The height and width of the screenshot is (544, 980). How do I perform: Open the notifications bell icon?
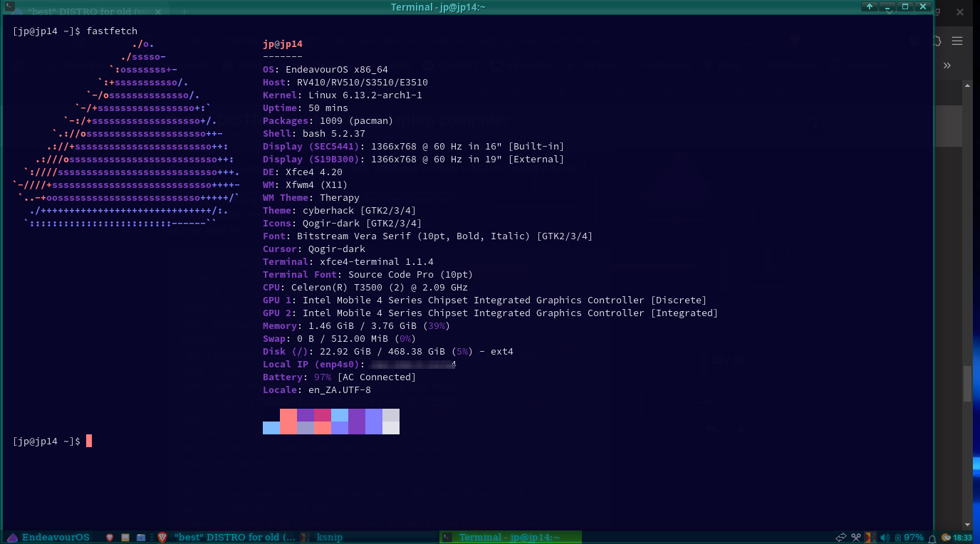pyautogui.click(x=932, y=539)
